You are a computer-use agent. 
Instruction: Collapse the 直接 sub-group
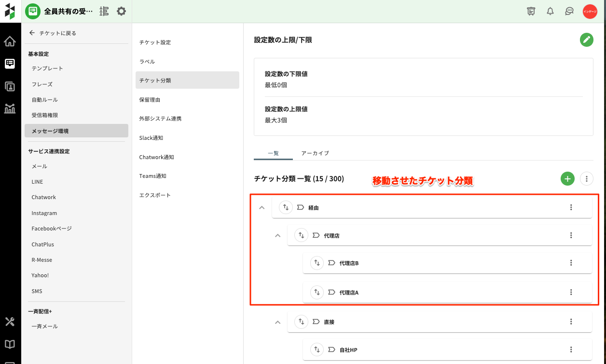(x=277, y=322)
